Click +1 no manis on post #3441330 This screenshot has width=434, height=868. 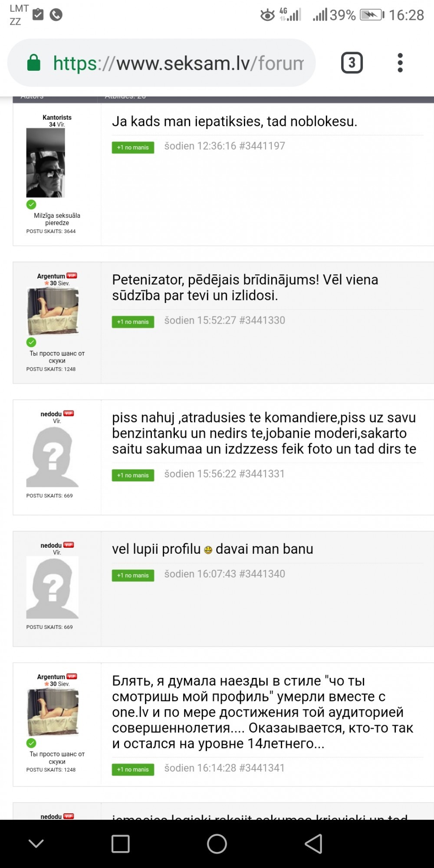133,322
